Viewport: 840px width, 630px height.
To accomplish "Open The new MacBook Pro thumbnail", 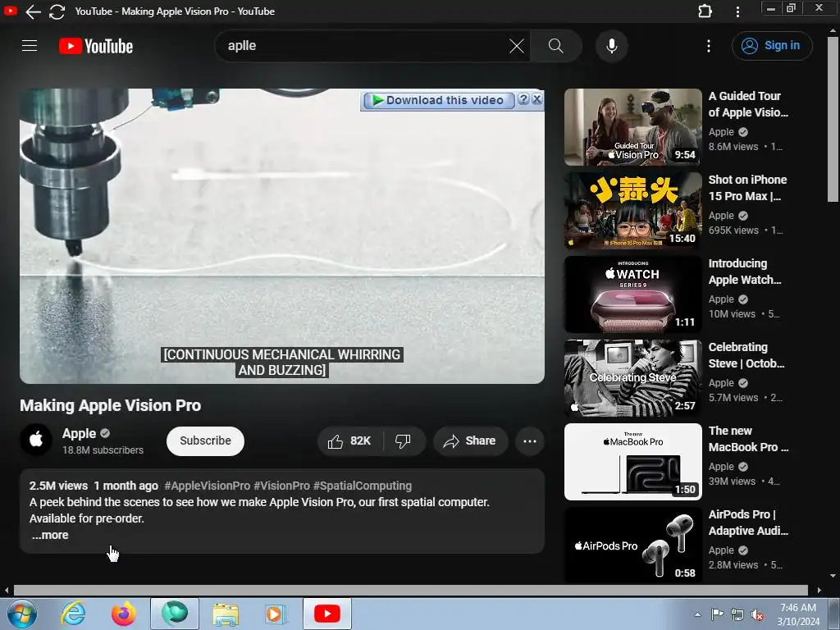I will tap(632, 461).
